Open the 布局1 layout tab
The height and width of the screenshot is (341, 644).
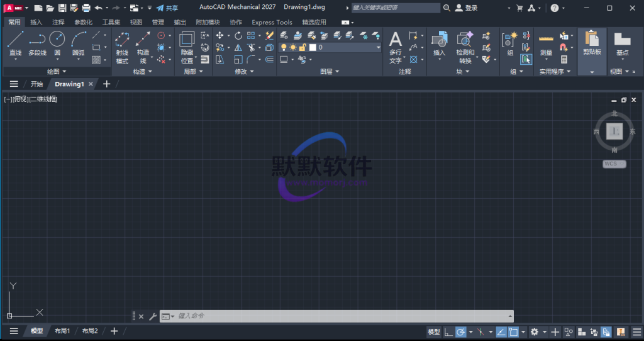62,331
